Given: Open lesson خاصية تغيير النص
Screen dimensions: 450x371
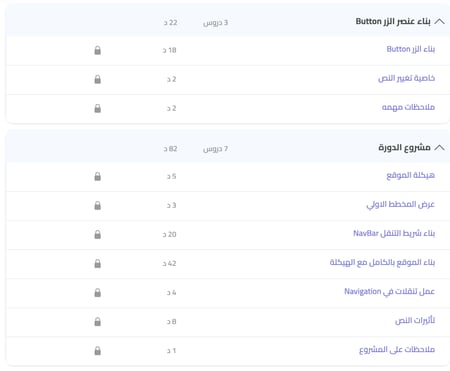Looking at the screenshot, I should pos(406,78).
